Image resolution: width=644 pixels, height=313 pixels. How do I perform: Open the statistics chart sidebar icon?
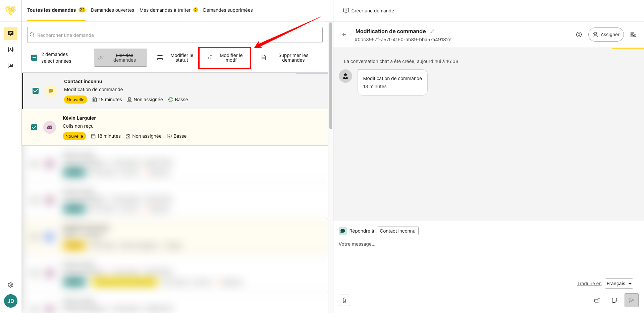click(x=11, y=66)
